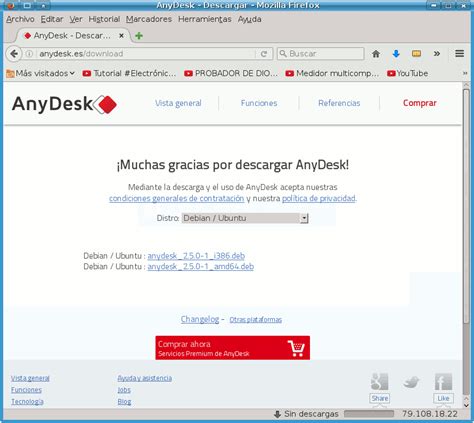474x423 pixels.
Task: Click the red Comprar navigation link
Action: 420,103
